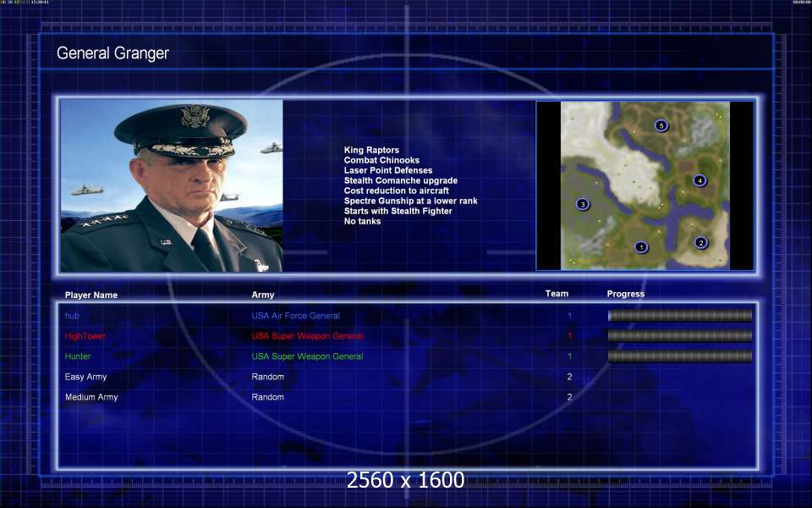The height and width of the screenshot is (508, 812).
Task: Click Hunter's loading progress bar
Action: [x=680, y=356]
